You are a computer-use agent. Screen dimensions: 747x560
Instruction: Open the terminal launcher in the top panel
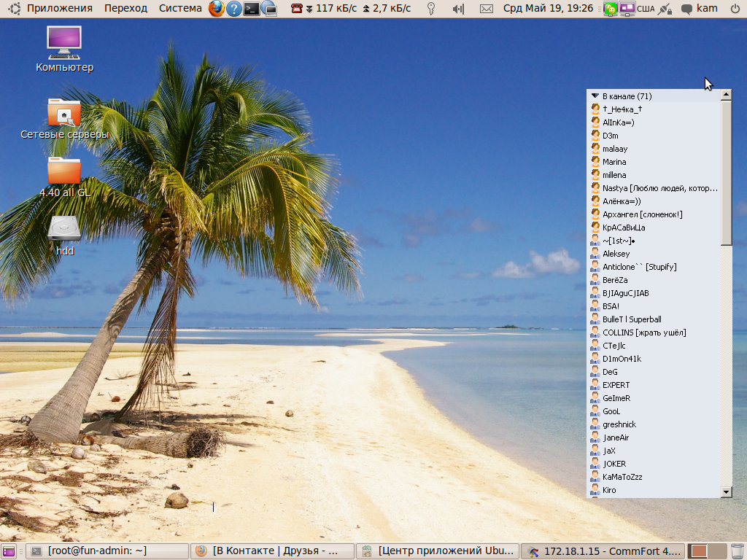[x=252, y=9]
